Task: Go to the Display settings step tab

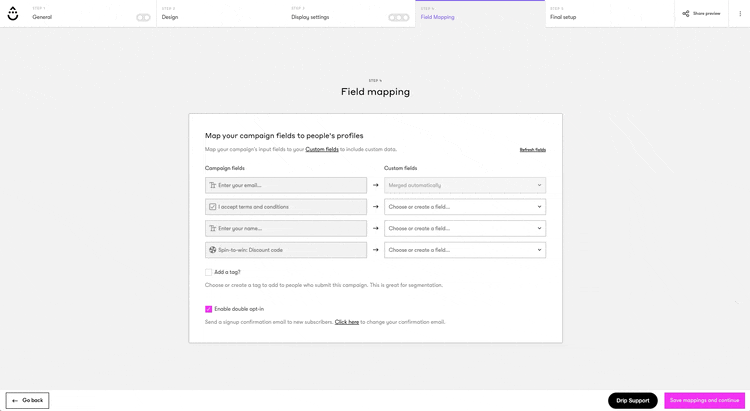Action: click(x=350, y=13)
